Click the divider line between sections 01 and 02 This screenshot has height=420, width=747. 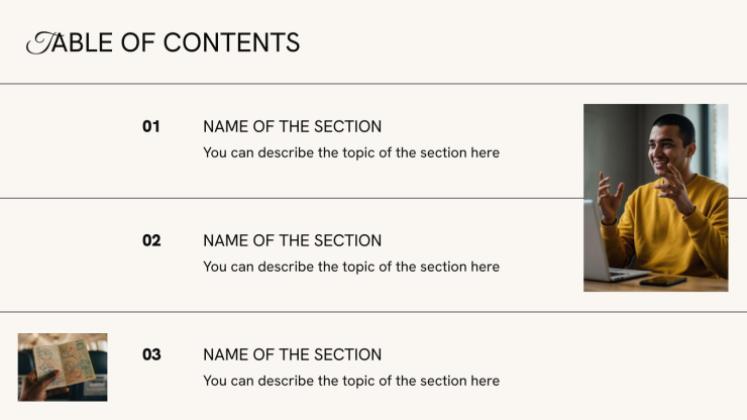(x=292, y=198)
